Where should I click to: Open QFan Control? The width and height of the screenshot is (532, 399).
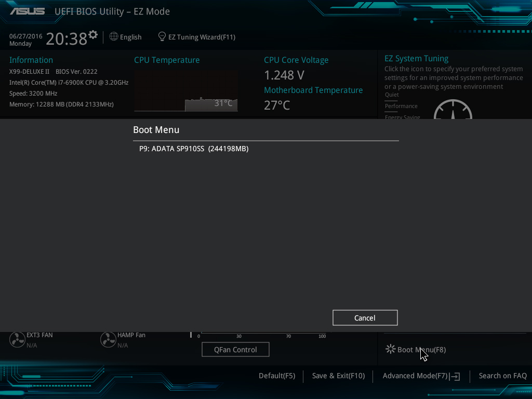point(235,350)
